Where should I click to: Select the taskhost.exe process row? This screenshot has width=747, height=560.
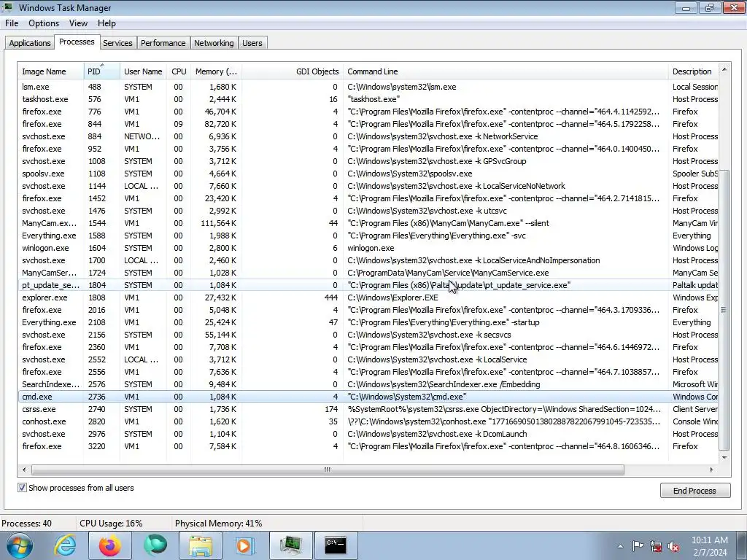point(368,99)
